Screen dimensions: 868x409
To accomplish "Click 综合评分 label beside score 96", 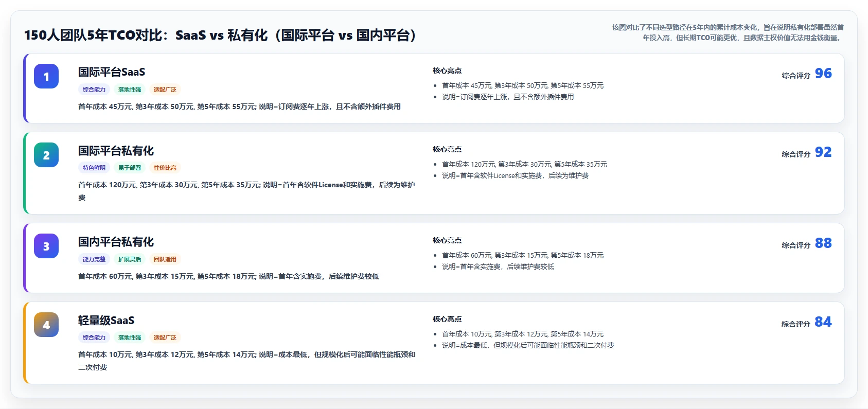I will (x=796, y=76).
